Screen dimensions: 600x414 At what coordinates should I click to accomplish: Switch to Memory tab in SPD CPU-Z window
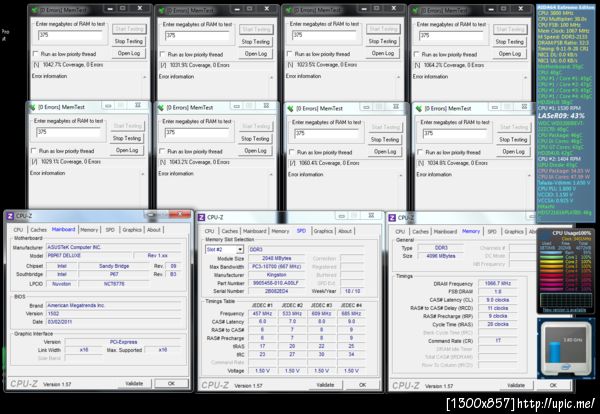(280, 231)
